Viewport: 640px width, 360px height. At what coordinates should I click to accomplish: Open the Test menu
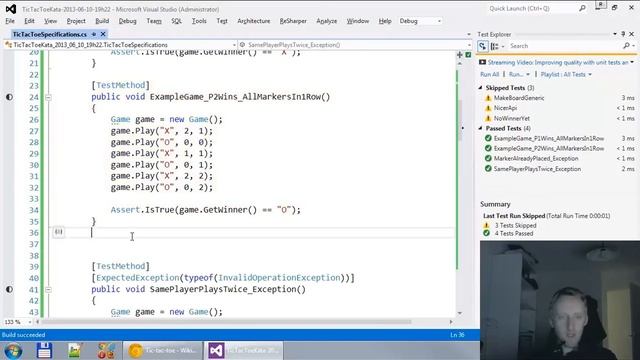222,21
